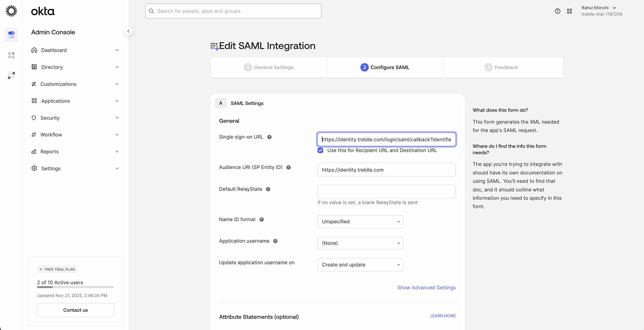Click the integrations icon in left rail

(x=11, y=75)
